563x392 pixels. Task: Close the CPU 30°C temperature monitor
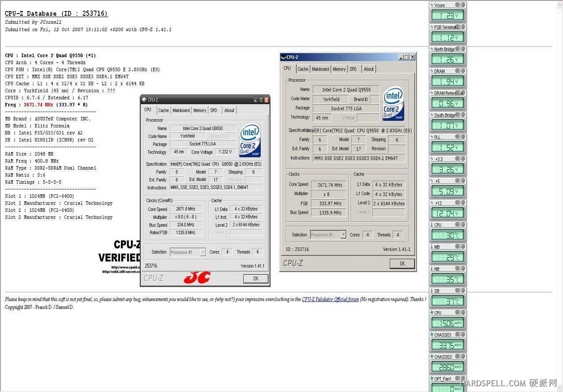(x=463, y=224)
